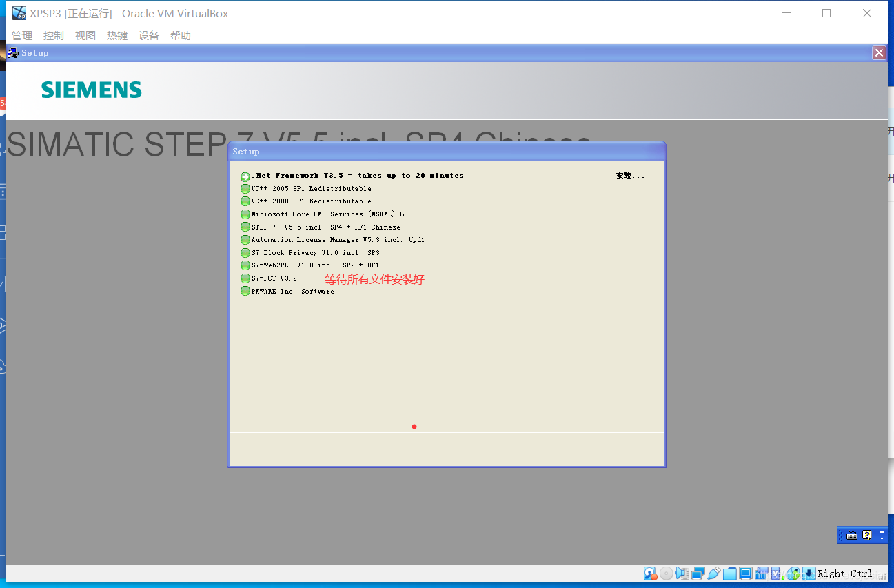Click the '安装...' status text

tap(630, 176)
